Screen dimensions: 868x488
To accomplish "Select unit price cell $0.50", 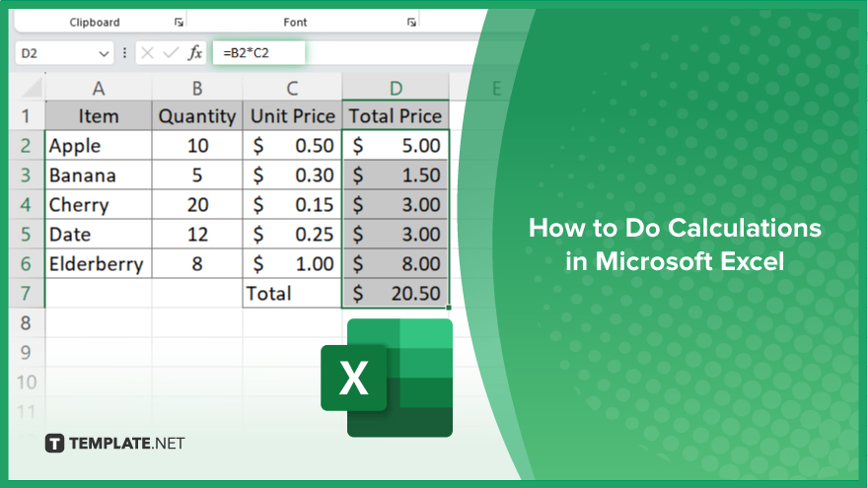I will (x=292, y=146).
